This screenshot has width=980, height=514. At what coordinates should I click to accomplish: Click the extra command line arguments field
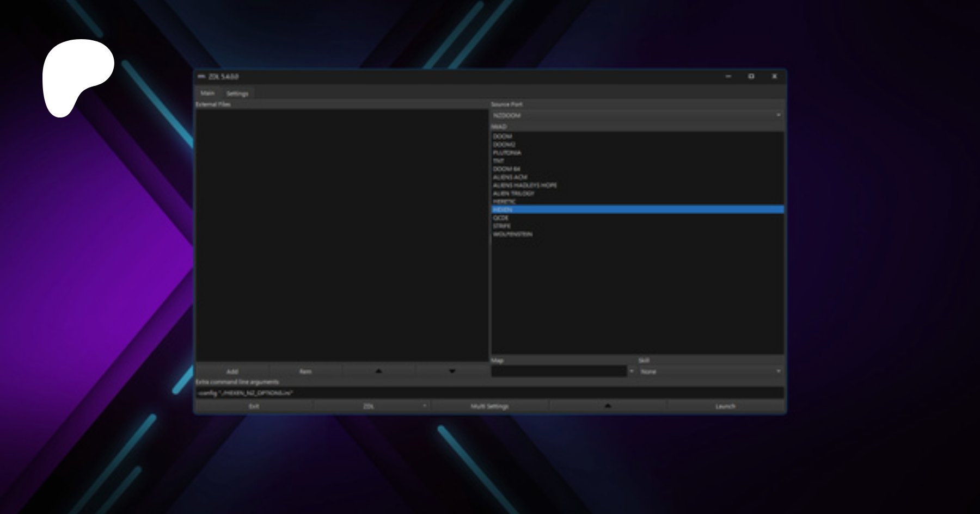(489, 393)
